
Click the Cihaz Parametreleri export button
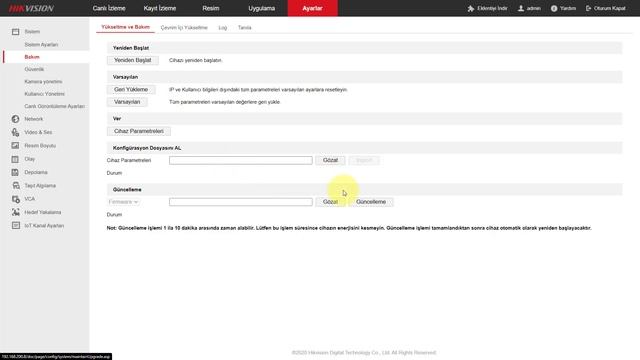[x=139, y=131]
